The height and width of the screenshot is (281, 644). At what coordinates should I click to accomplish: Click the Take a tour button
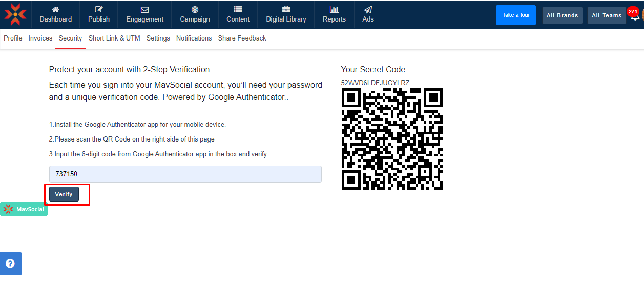[515, 15]
